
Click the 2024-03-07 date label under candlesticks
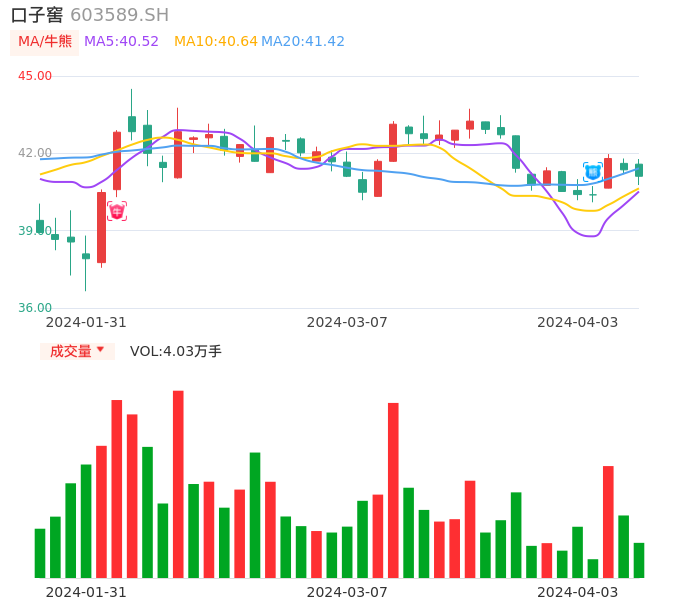(347, 322)
